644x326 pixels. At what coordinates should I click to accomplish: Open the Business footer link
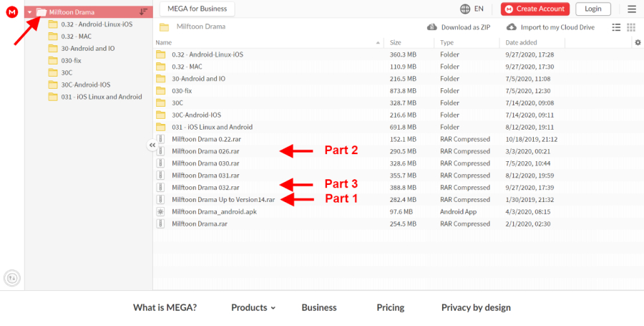[319, 307]
